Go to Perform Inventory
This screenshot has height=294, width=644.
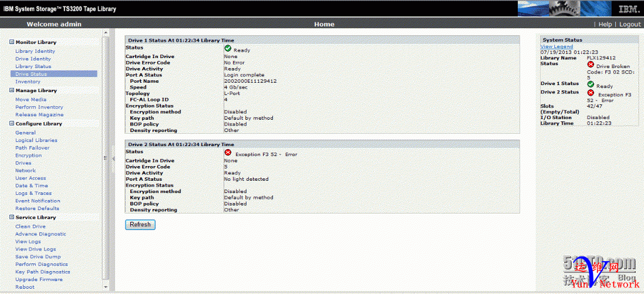click(39, 107)
